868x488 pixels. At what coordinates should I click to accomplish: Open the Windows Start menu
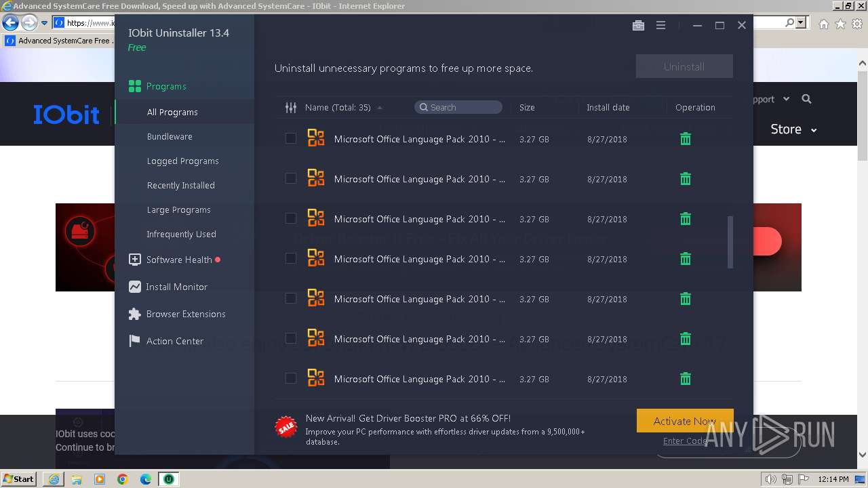tap(19, 479)
